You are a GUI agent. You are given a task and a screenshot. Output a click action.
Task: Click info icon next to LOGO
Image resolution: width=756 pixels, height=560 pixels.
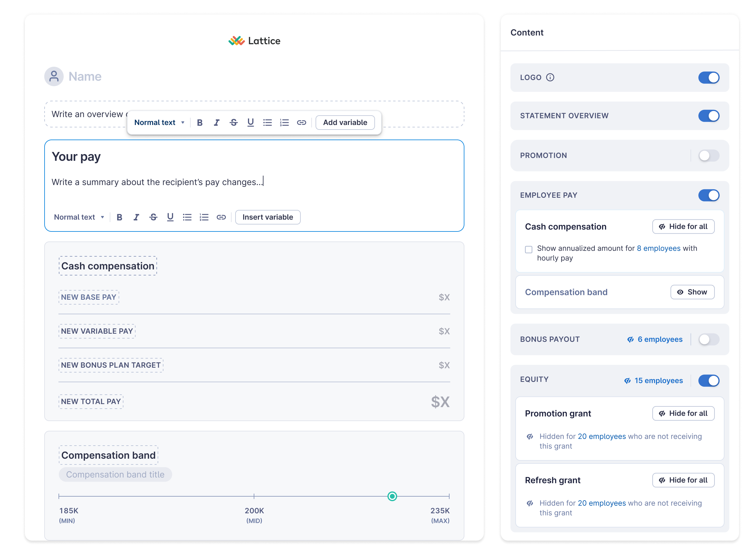pyautogui.click(x=550, y=78)
